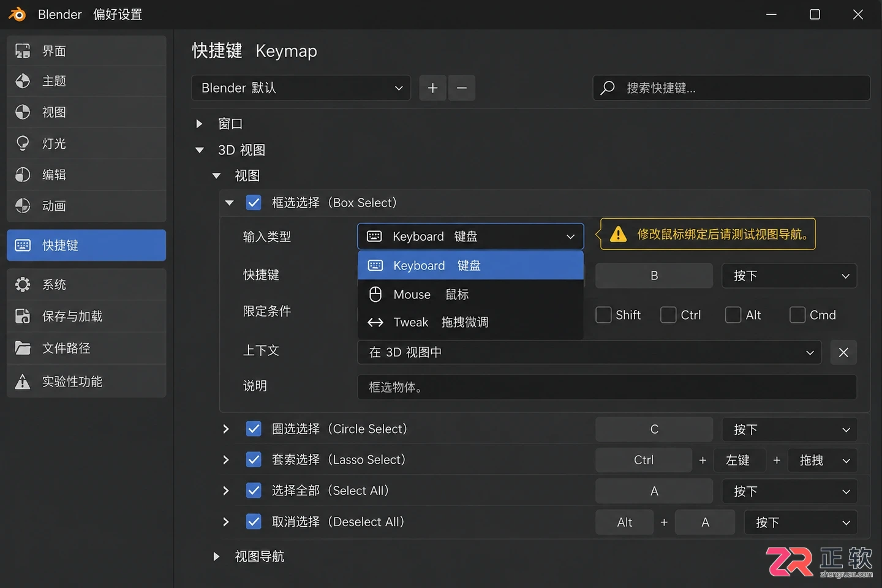Enable the Cmd modifier checkbox
882x588 pixels.
tap(797, 315)
